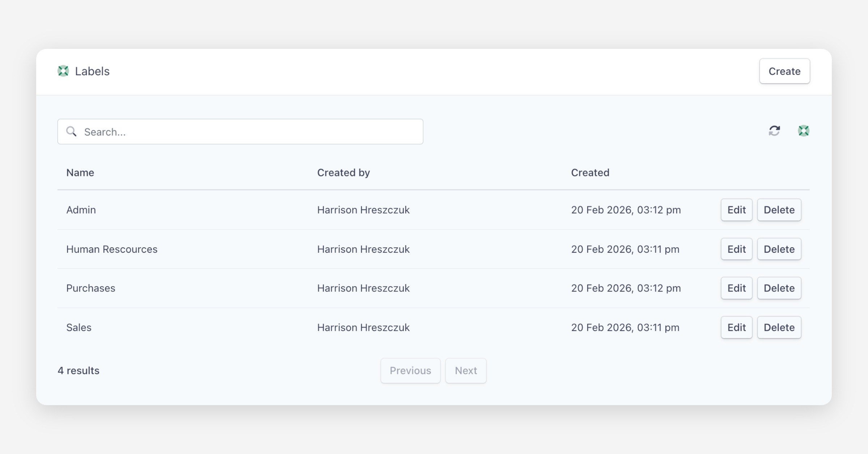Edit the Admin label
This screenshot has height=454, width=868.
[736, 210]
